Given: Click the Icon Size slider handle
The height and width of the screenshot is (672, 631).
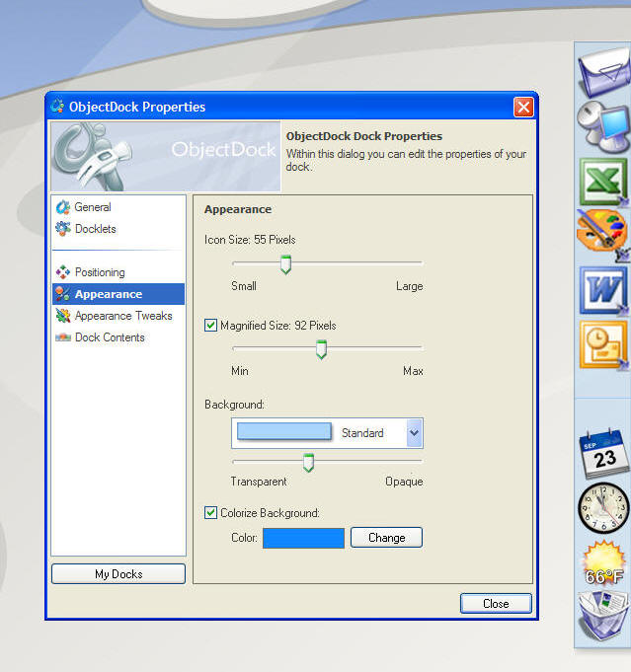Looking at the screenshot, I should coord(285,264).
